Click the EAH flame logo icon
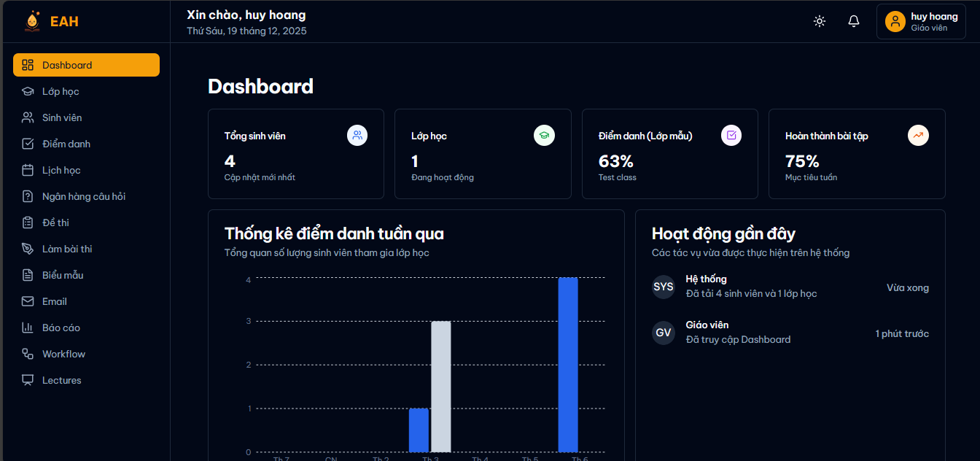Screen dimensions: 980x461 (31, 22)
